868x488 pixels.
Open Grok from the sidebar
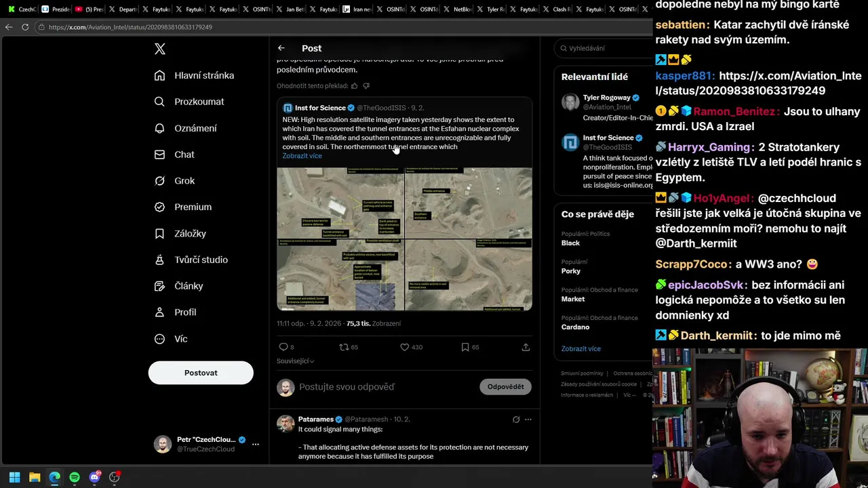point(174,181)
